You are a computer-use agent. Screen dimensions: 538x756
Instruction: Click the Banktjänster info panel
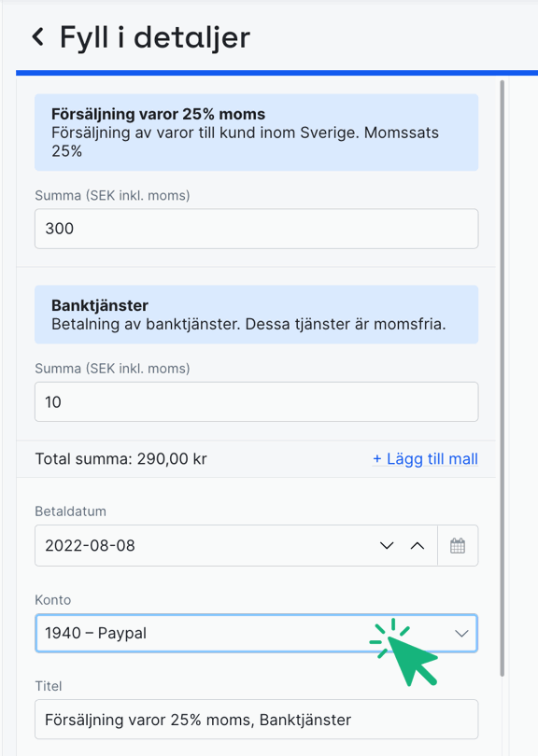256,314
